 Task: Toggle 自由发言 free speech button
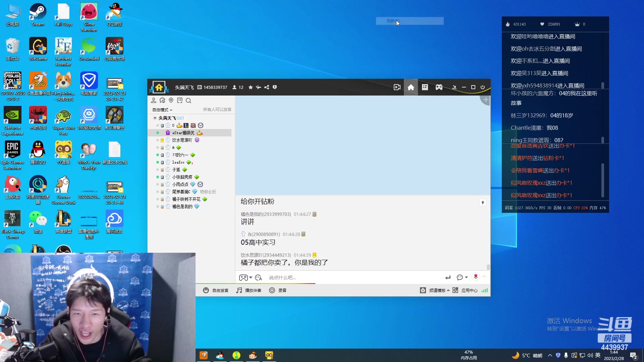216,290
